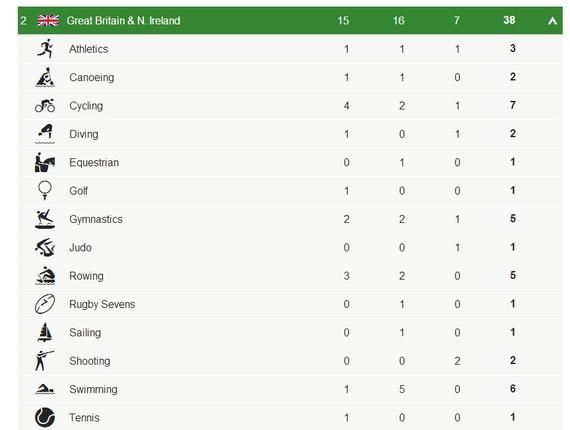Click the Swimming sport name label
The width and height of the screenshot is (570, 430).
click(93, 389)
